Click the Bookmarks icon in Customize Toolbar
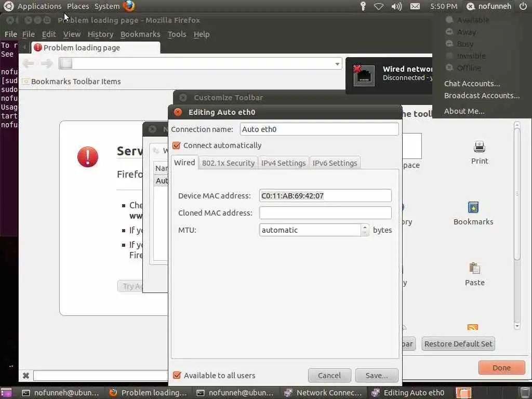This screenshot has width=532, height=399. click(473, 207)
